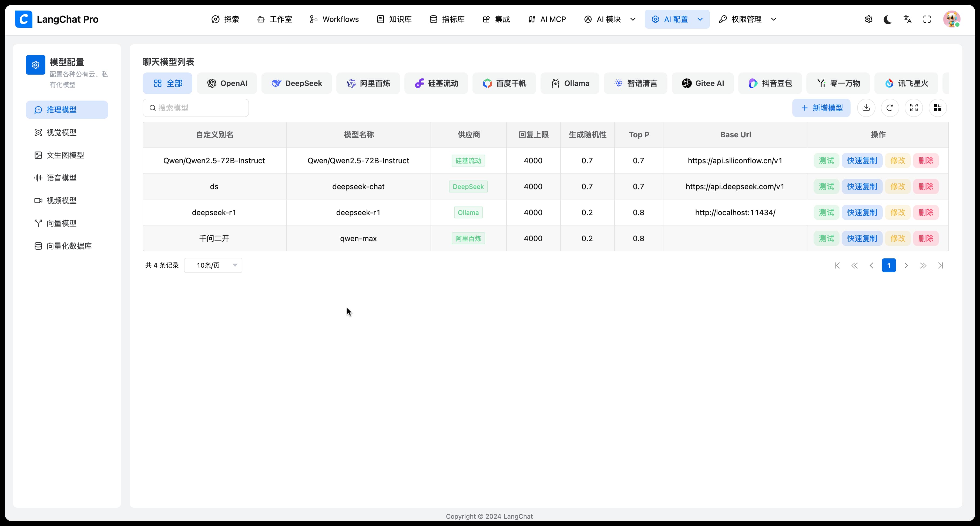Click the download export icon button
Viewport: 980px width, 526px height.
(866, 108)
